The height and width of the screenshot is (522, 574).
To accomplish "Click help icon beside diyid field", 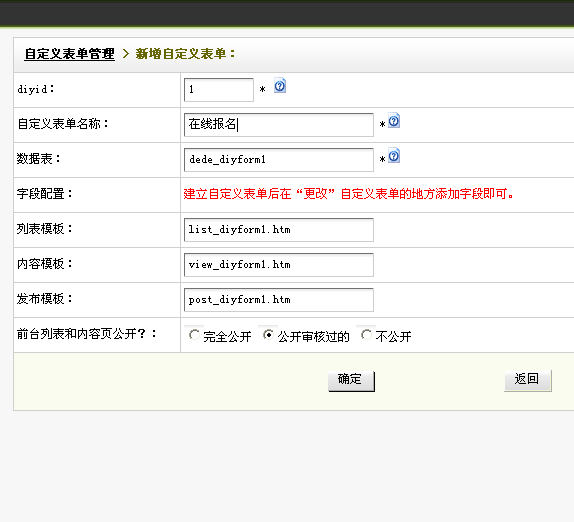I will 280,86.
